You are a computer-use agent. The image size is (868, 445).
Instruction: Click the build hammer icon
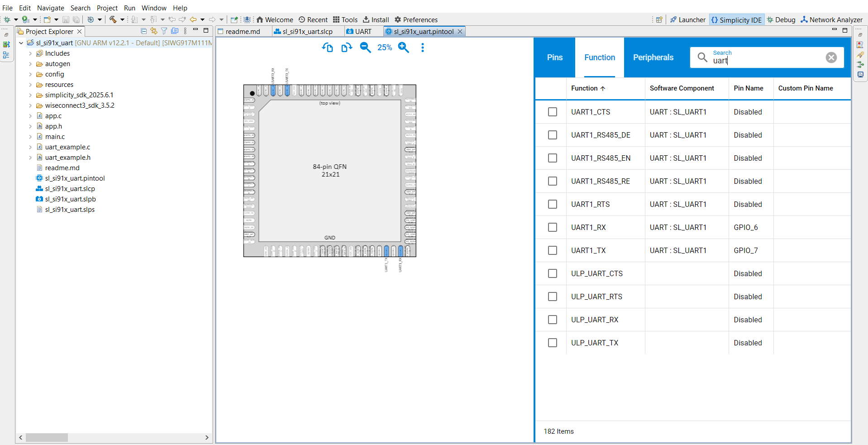pyautogui.click(x=113, y=19)
